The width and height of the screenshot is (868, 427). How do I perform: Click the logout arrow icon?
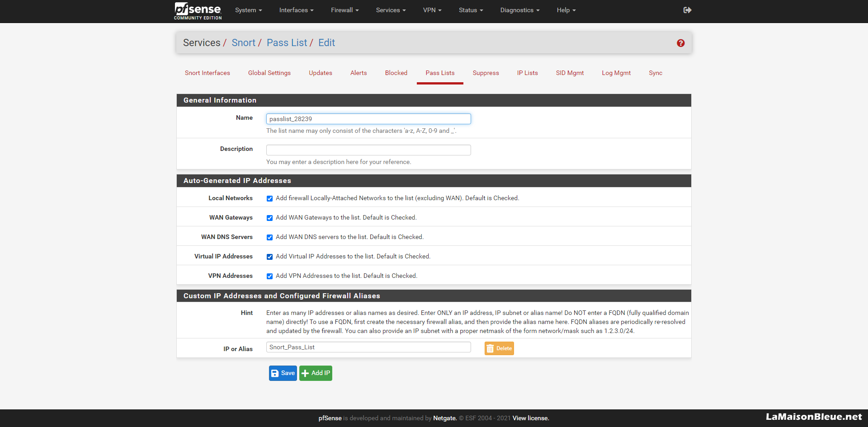coord(687,10)
